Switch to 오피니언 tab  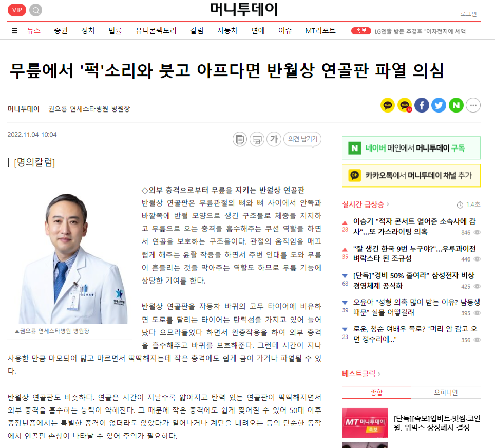446,393
